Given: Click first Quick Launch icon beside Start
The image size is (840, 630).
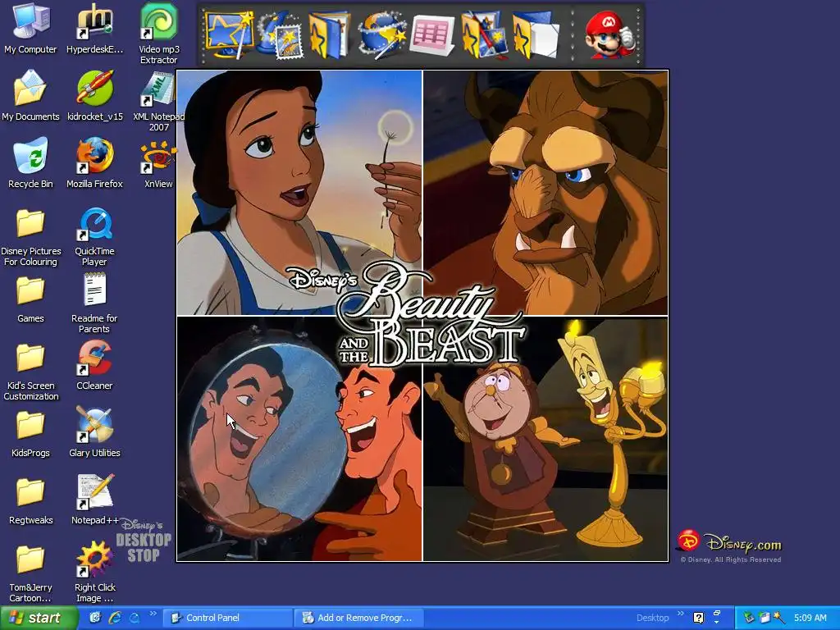Looking at the screenshot, I should coord(95,618).
